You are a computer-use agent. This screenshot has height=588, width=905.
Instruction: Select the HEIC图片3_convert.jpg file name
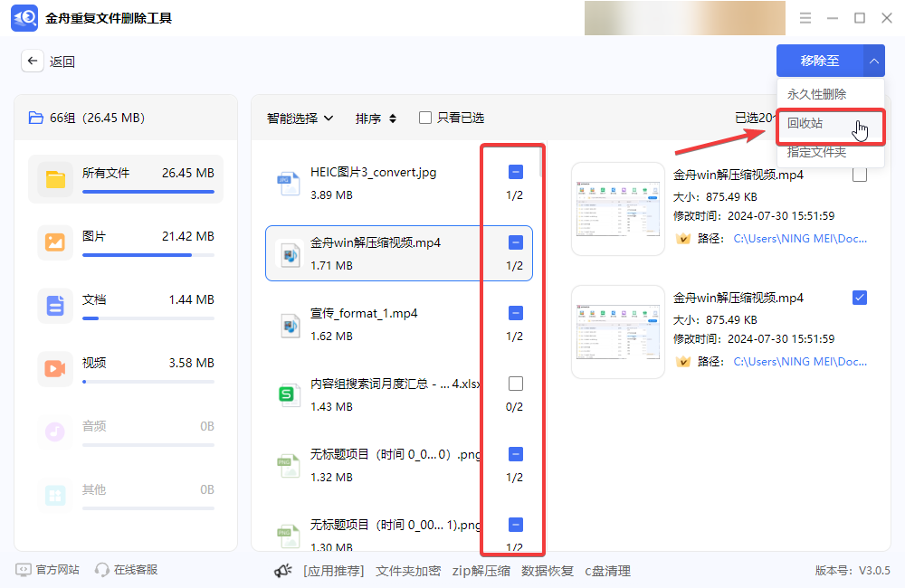pos(373,172)
